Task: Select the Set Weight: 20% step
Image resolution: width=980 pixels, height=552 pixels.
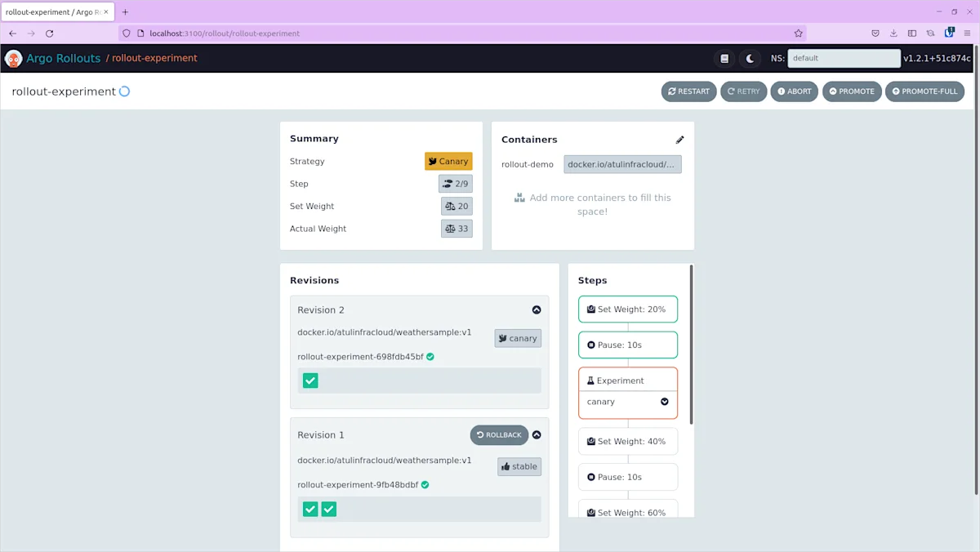Action: click(x=628, y=309)
